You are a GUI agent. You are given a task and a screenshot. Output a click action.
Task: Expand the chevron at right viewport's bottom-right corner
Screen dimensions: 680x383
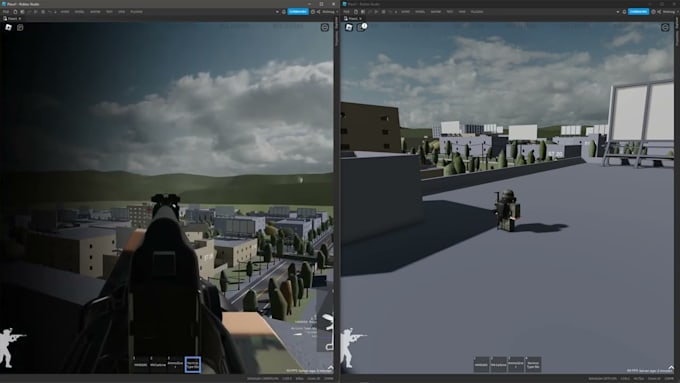pos(671,367)
